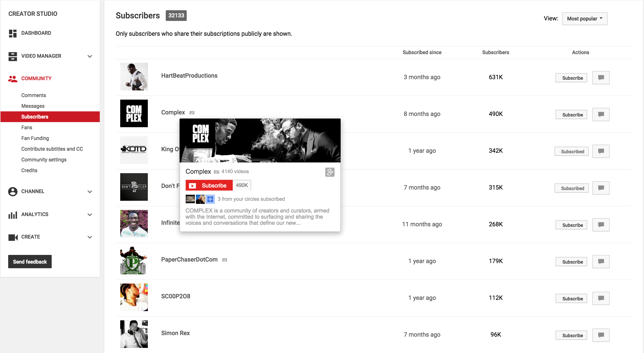Message SC00P208 via chat icon

pos(601,298)
